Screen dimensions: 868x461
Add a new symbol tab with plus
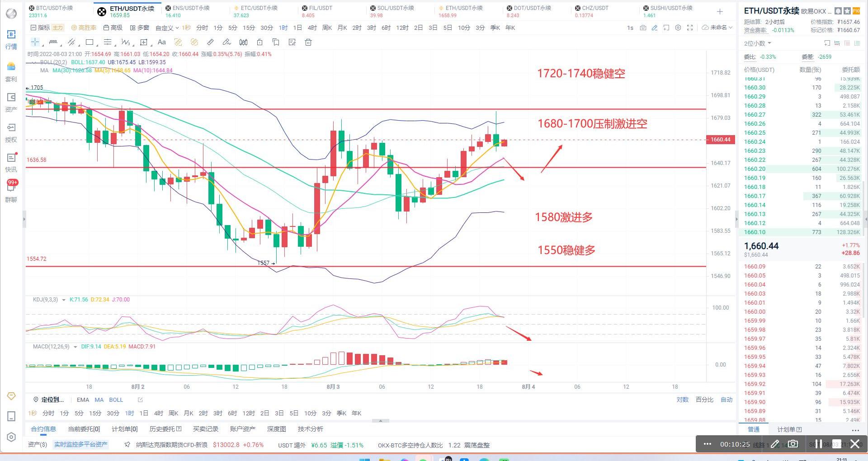[720, 11]
